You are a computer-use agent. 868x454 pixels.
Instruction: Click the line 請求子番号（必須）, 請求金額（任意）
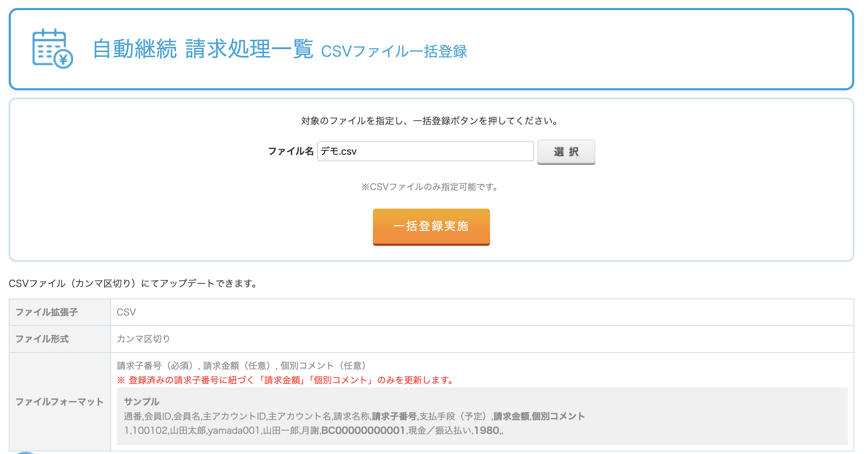click(x=242, y=366)
